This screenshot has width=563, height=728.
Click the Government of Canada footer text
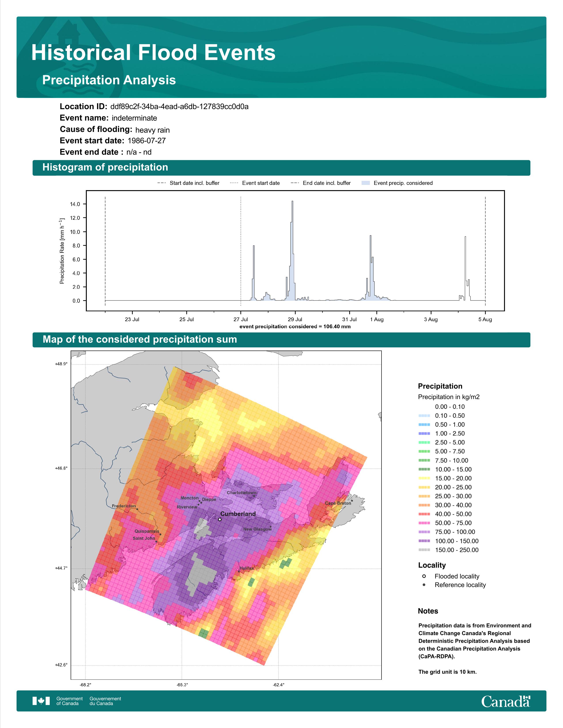69,701
